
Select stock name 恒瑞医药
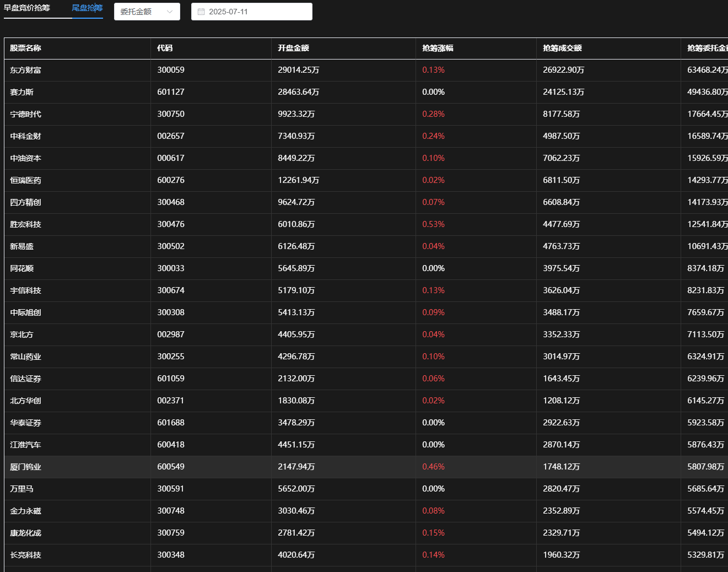(26, 181)
